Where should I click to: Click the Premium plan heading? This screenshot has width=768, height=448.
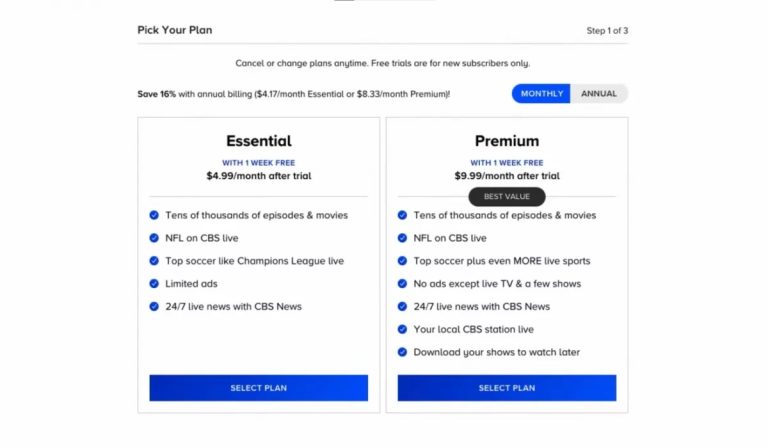point(507,141)
